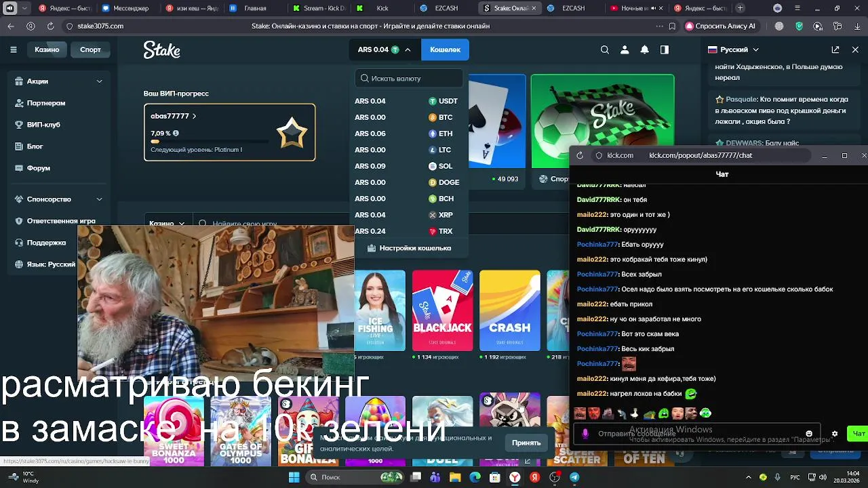Expand the ARS 0.04 balance dropdown
The width and height of the screenshot is (868, 488).
384,49
